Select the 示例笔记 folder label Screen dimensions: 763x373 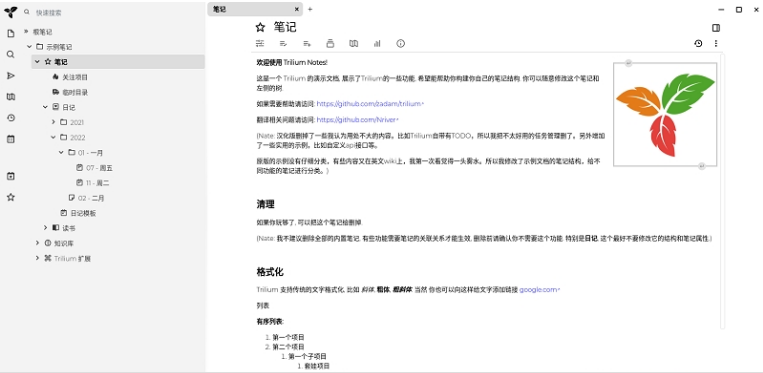pos(59,47)
